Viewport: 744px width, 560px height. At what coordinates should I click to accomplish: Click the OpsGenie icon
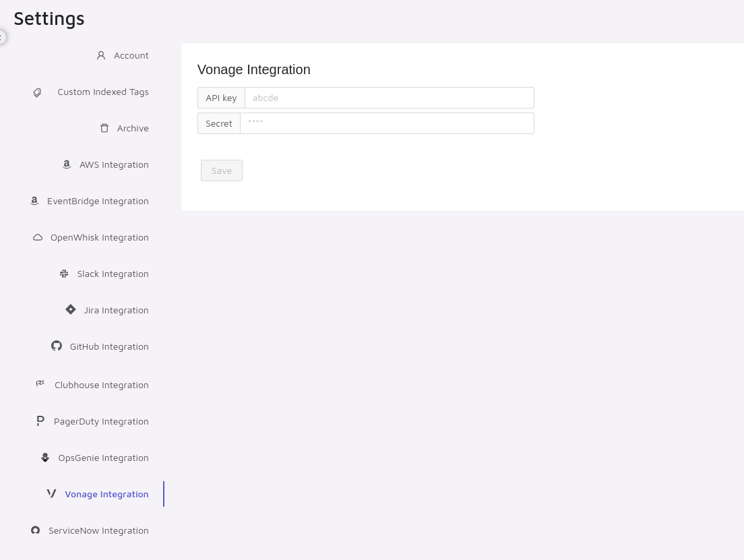[x=45, y=458]
